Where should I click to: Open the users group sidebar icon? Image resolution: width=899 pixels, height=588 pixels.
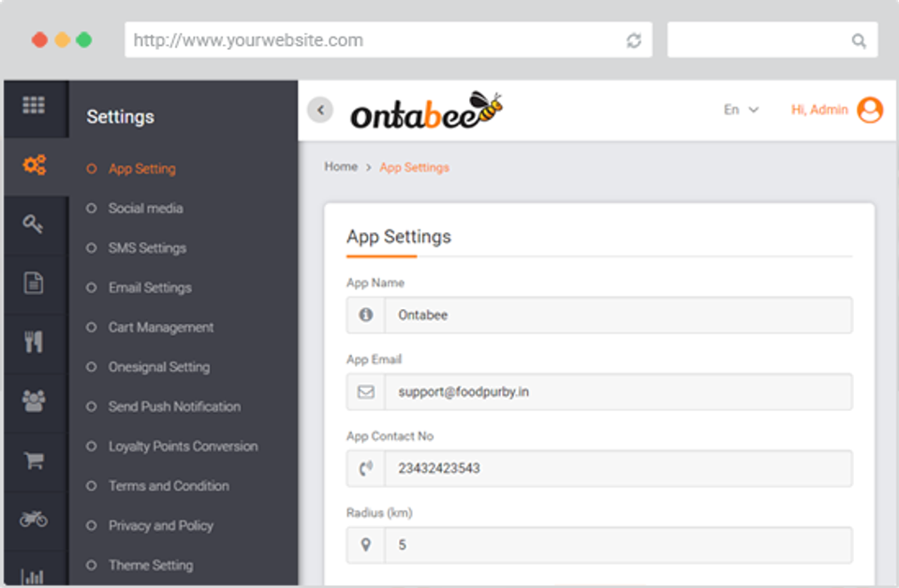(35, 401)
